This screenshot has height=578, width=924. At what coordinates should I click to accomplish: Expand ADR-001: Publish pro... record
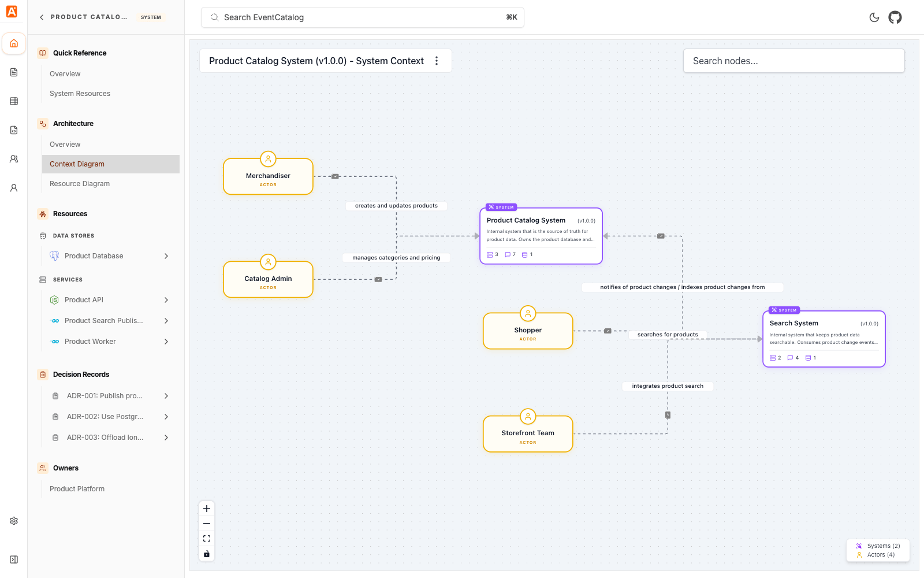[x=166, y=396]
